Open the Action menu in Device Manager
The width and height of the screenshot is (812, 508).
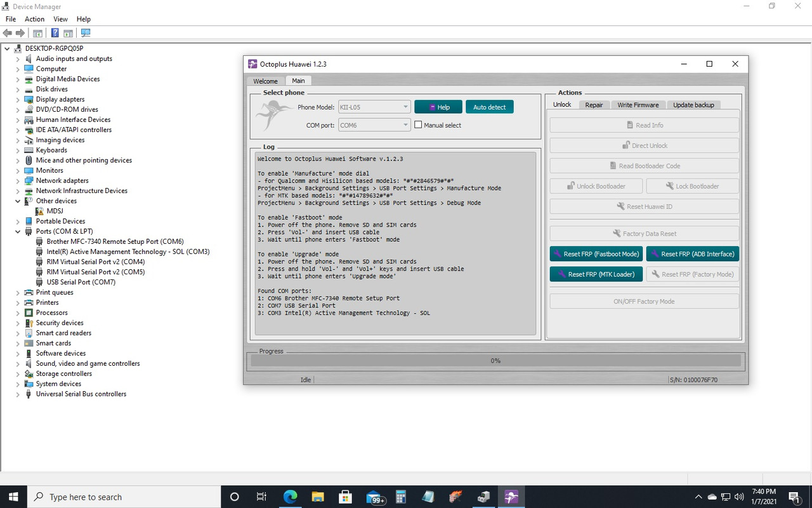pyautogui.click(x=34, y=19)
